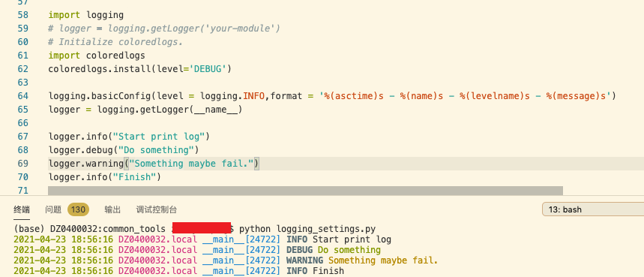Screen dimensions: 644x277
Task: Click the logger = logging.getLogger(__name__) line
Action: click(145, 110)
